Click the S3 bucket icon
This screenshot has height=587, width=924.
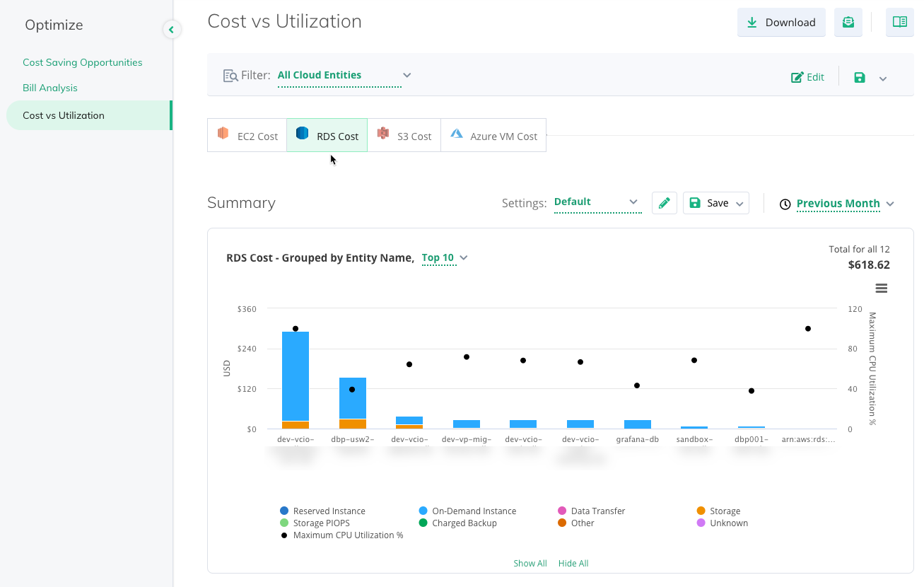point(383,133)
